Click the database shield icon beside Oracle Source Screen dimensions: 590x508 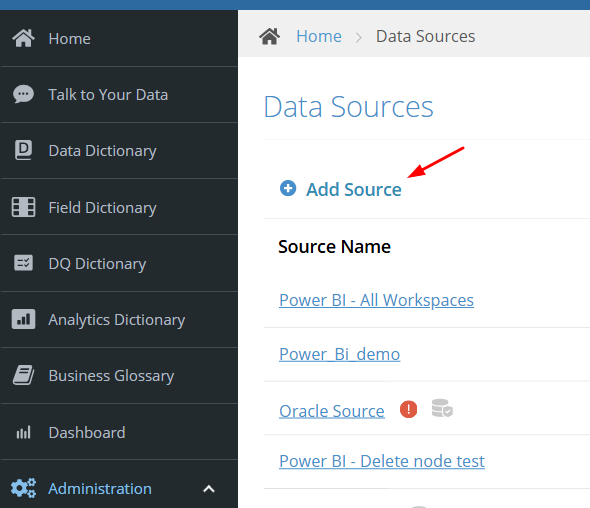tap(442, 409)
